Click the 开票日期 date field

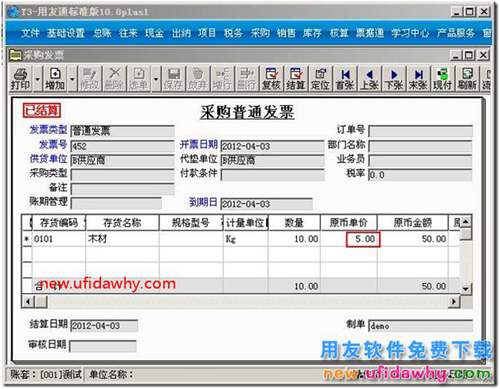[x=272, y=146]
